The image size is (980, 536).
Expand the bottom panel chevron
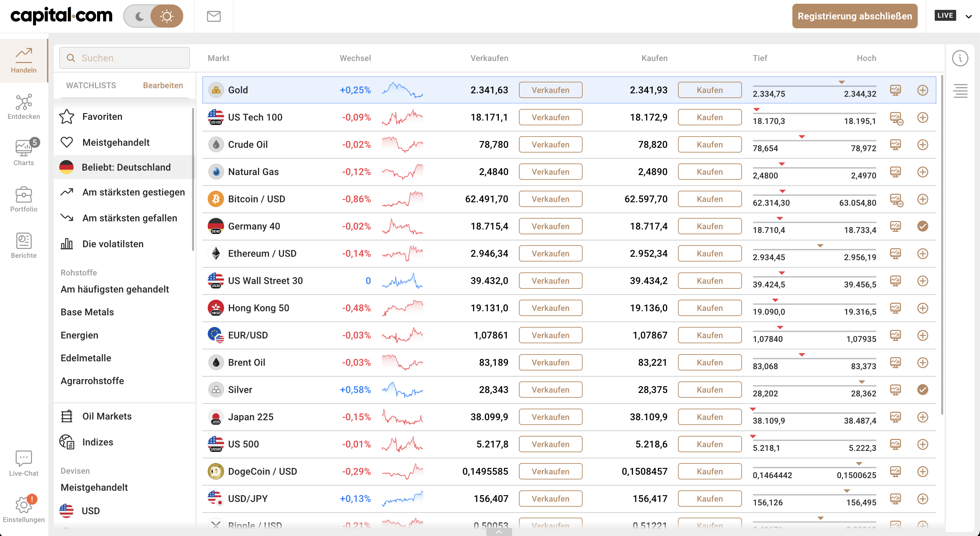[x=499, y=532]
